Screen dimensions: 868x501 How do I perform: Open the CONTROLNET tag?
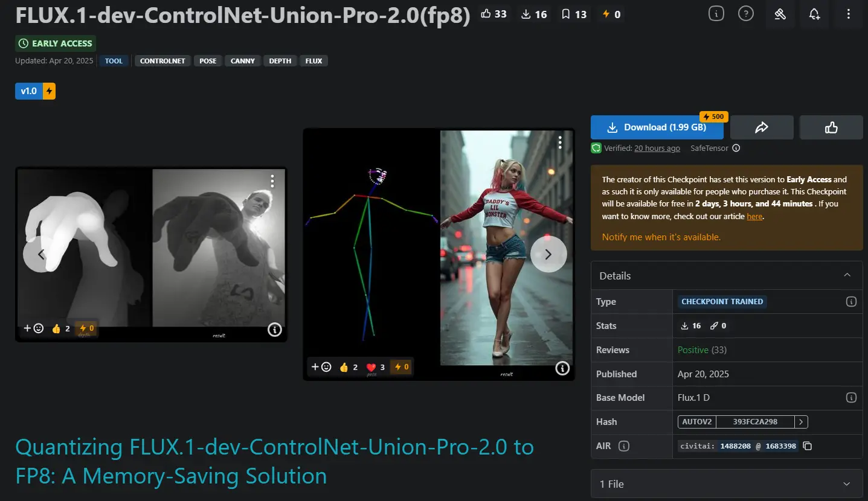(162, 60)
